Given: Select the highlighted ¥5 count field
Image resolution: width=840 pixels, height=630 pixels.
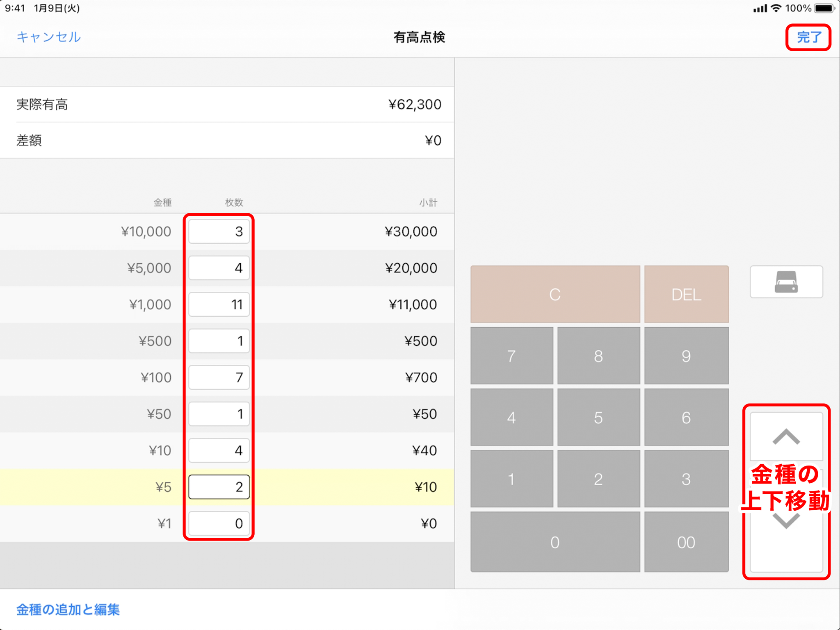Looking at the screenshot, I should 219,487.
